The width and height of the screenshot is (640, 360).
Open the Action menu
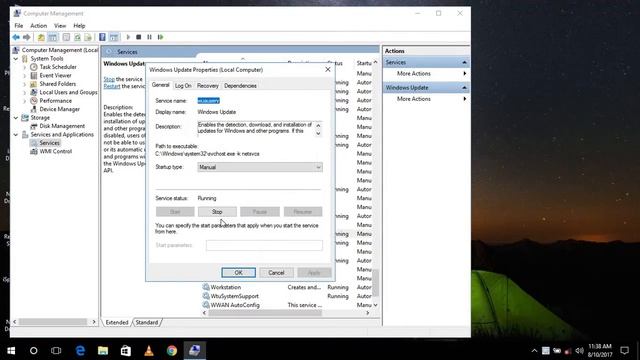(38, 26)
